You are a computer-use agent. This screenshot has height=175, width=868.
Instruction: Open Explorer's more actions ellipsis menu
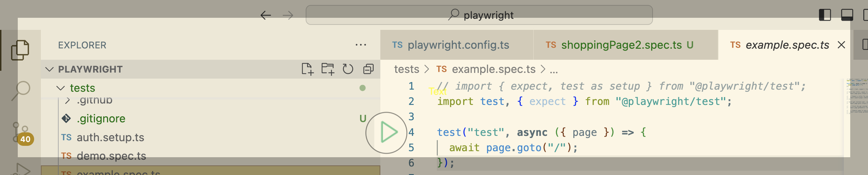tap(361, 45)
